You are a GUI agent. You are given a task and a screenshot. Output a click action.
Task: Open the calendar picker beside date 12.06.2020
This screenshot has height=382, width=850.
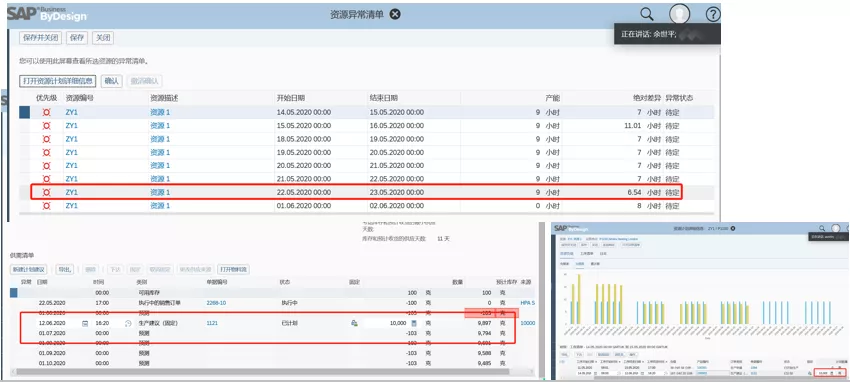click(85, 323)
